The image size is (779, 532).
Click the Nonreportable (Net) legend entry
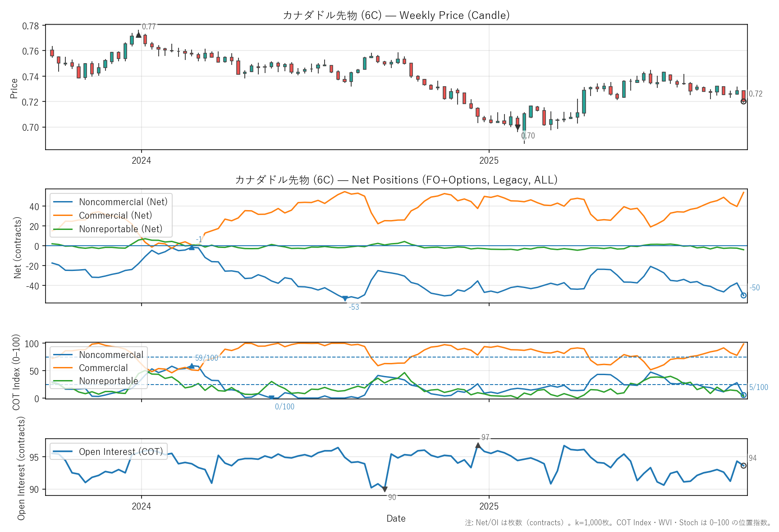point(120,229)
